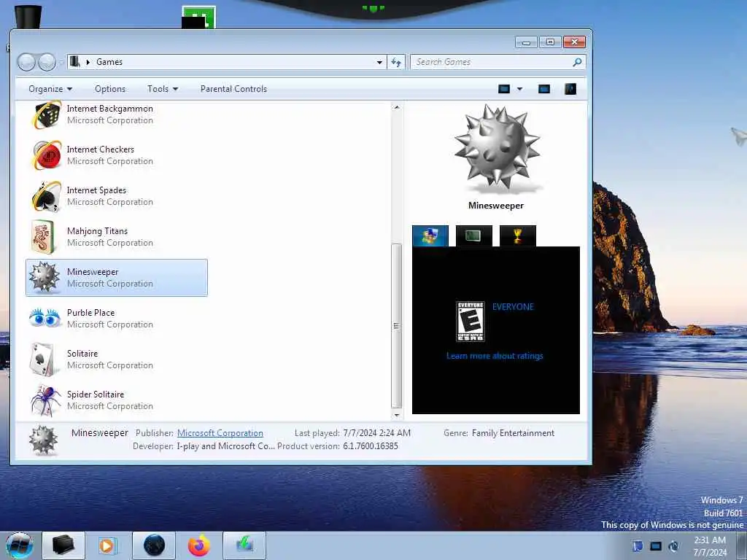Click the Games folder icon in address bar
Viewport: 747px width, 560px height.
[74, 61]
